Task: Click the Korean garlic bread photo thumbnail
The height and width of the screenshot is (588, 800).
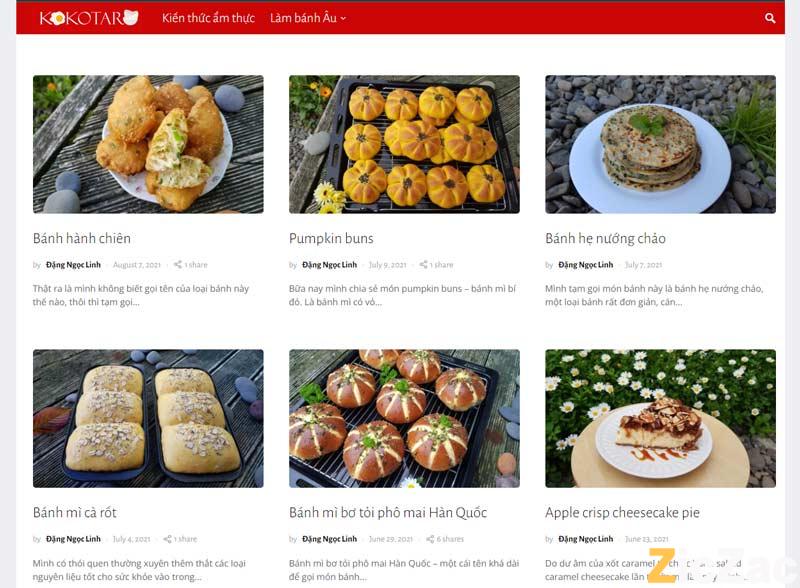Action: tap(404, 419)
